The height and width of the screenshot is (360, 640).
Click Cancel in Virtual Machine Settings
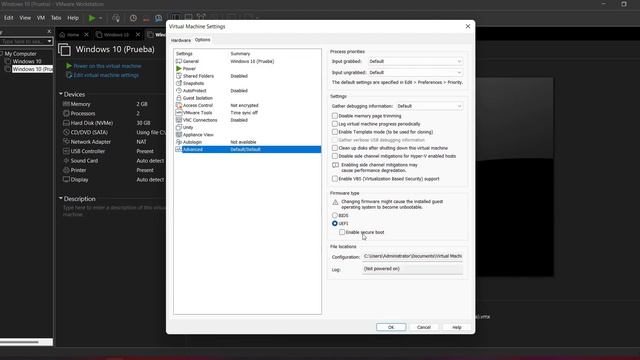424,327
